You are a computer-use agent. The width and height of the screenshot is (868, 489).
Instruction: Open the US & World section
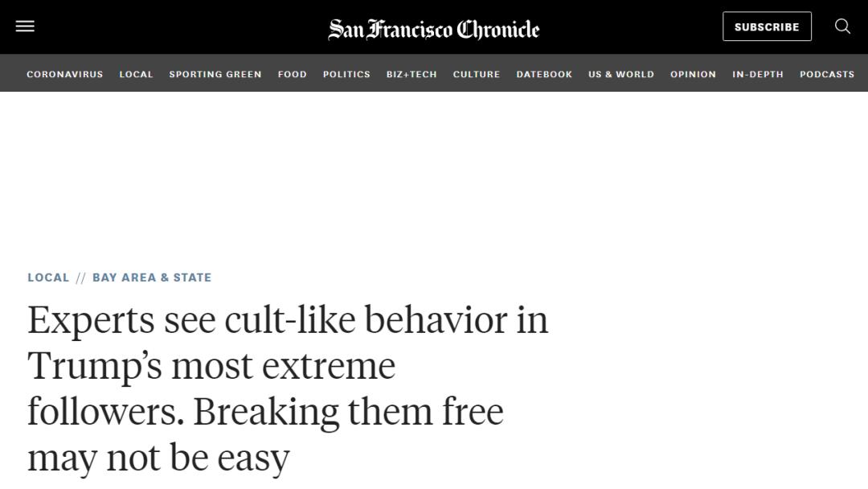pyautogui.click(x=621, y=74)
